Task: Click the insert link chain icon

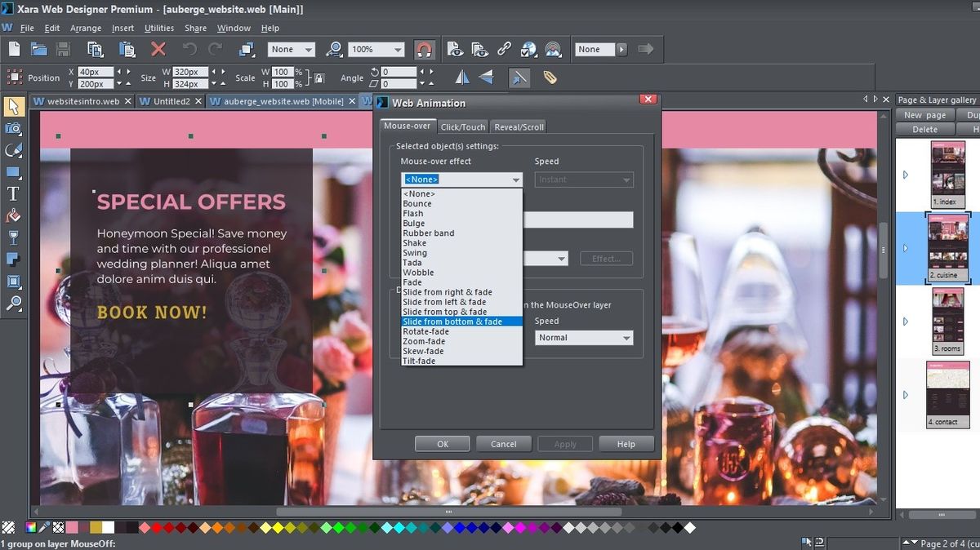Action: point(505,48)
